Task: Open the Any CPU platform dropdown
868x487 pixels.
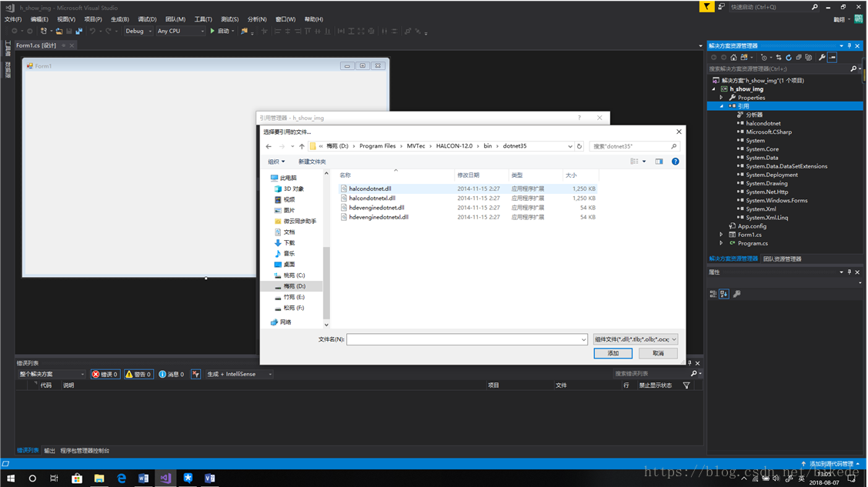Action: click(181, 31)
